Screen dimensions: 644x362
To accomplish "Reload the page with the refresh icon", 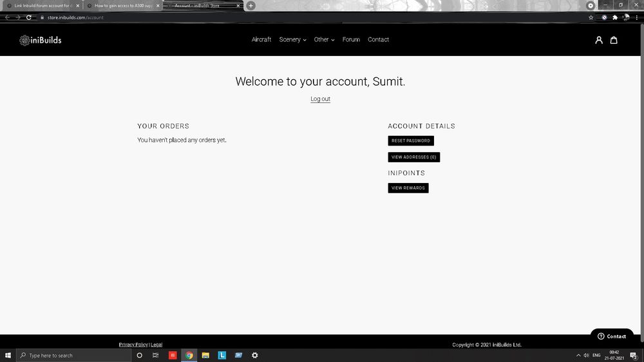I will coord(29,17).
